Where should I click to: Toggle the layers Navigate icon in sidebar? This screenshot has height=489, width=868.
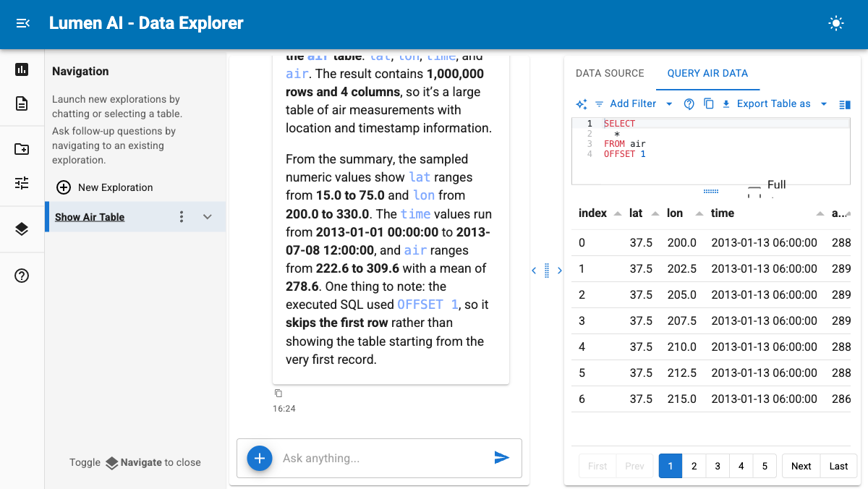[22, 229]
